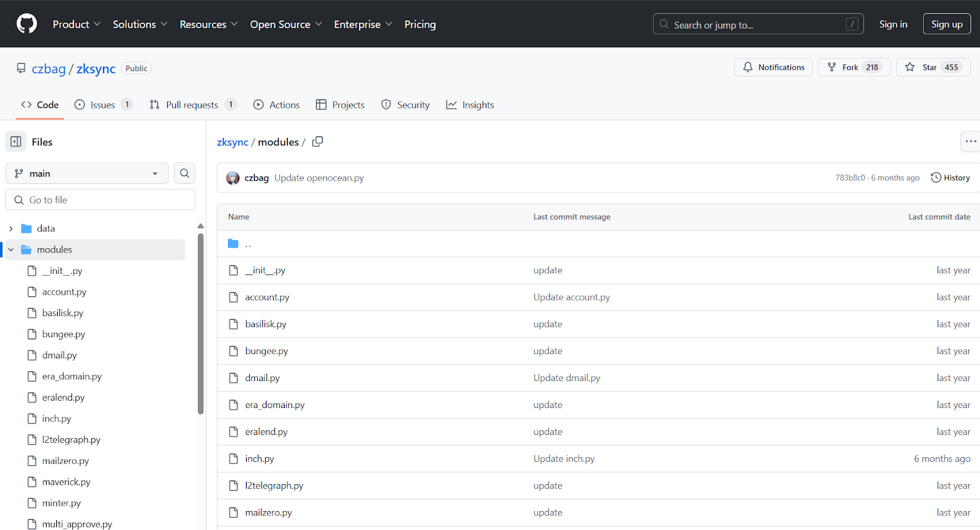
Task: Open the inch.py file in list
Action: (260, 459)
